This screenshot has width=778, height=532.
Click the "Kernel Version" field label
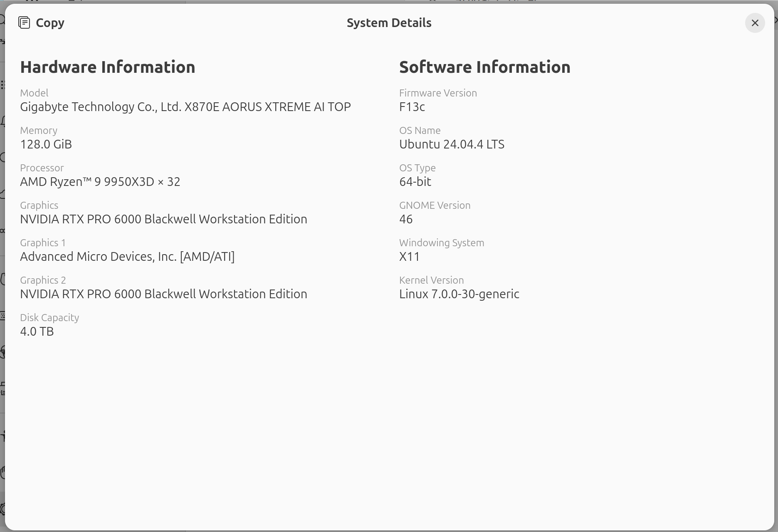tap(431, 280)
